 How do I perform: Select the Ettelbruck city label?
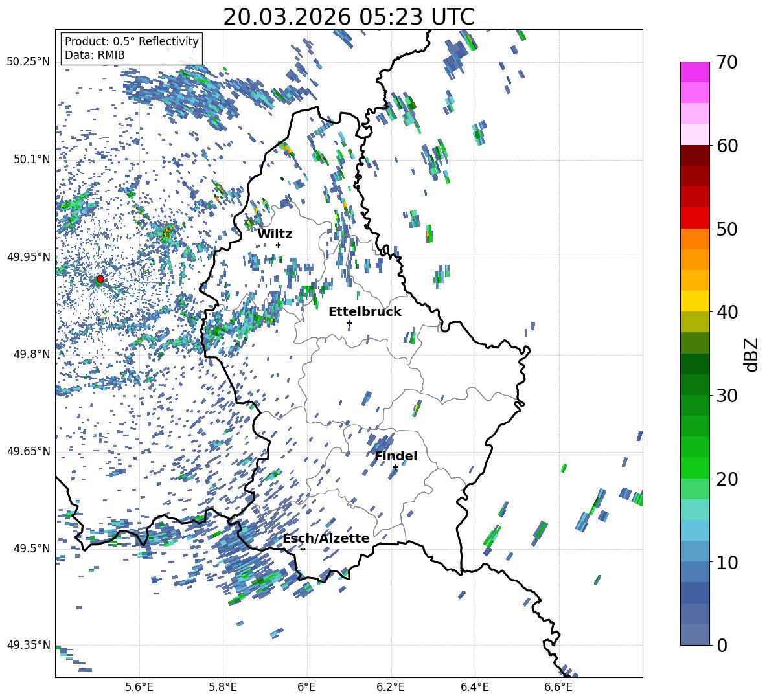(x=365, y=311)
